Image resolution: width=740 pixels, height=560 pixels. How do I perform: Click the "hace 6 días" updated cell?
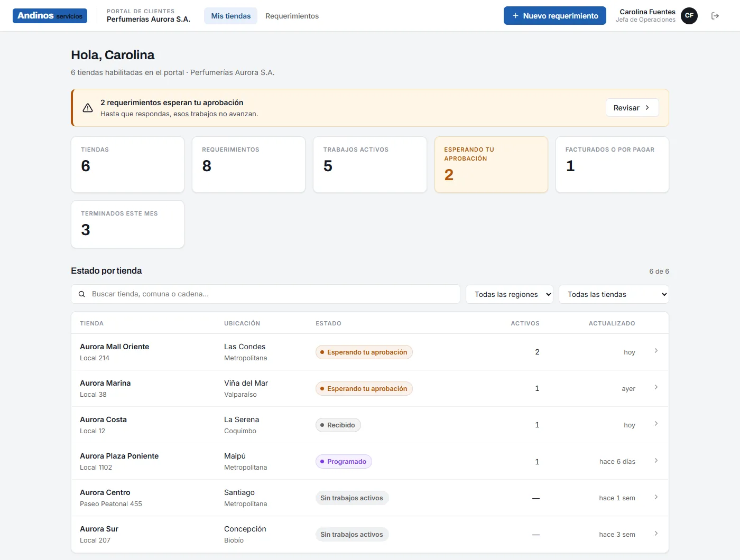tap(617, 462)
